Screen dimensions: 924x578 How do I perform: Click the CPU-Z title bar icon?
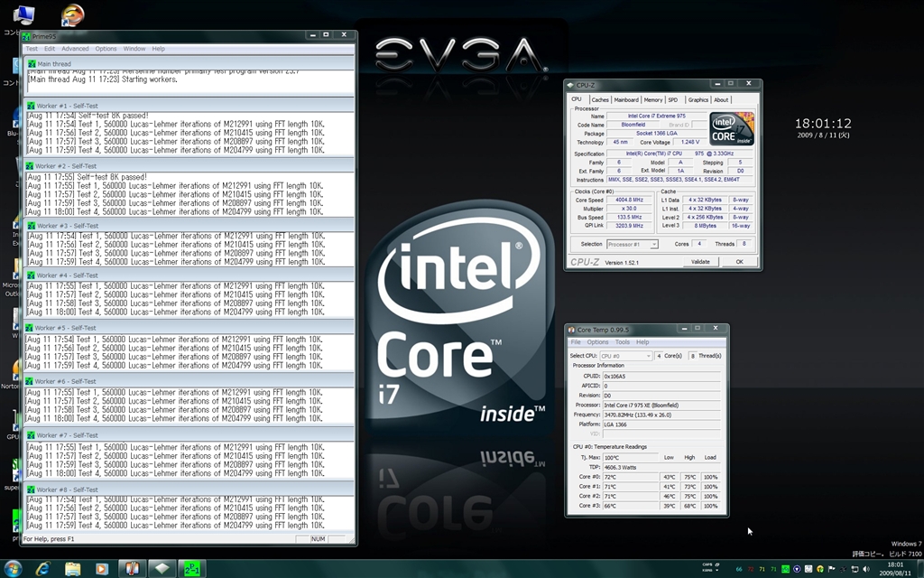pyautogui.click(x=570, y=86)
